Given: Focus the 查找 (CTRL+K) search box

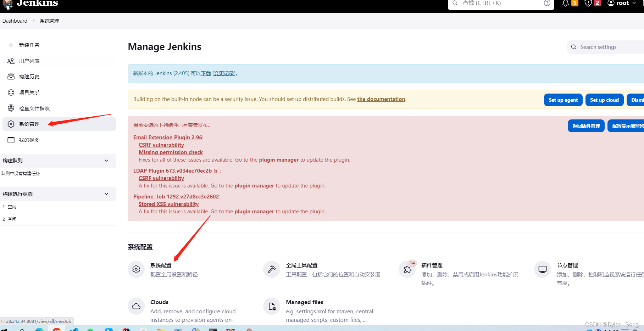Looking at the screenshot, I should tap(501, 4).
